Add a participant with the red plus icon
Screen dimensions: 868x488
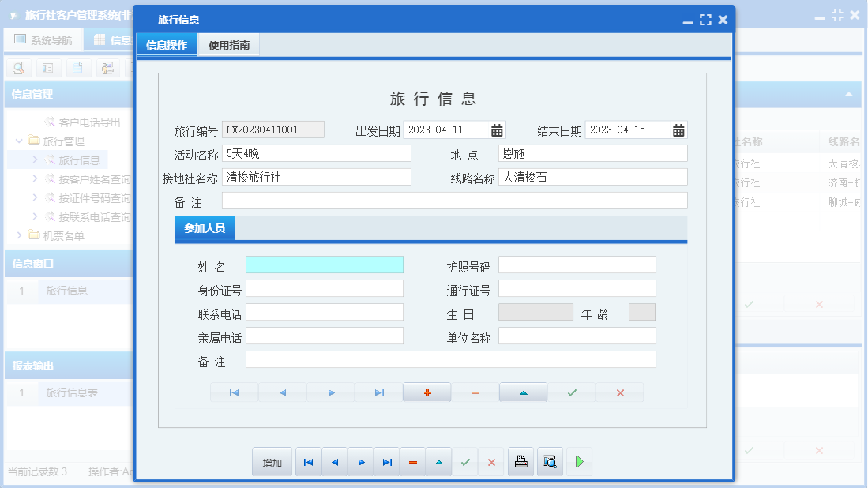click(x=426, y=392)
